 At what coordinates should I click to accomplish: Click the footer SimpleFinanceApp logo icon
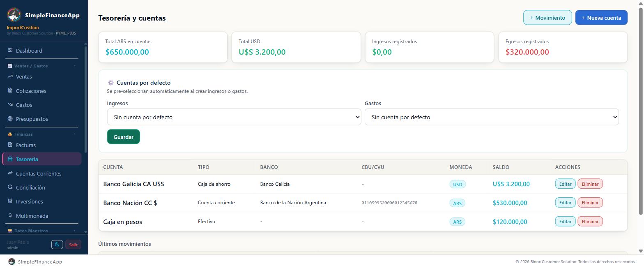11,261
